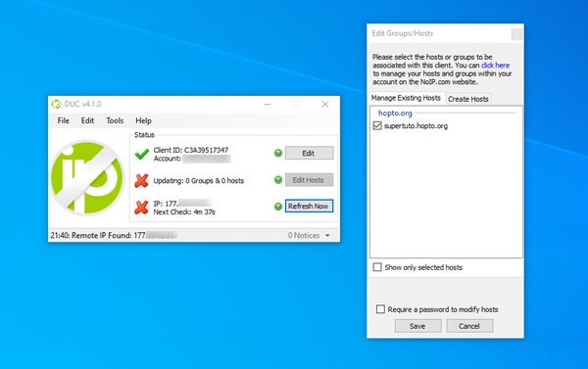The width and height of the screenshot is (588, 369).
Task: Open the File menu
Action: (x=63, y=120)
